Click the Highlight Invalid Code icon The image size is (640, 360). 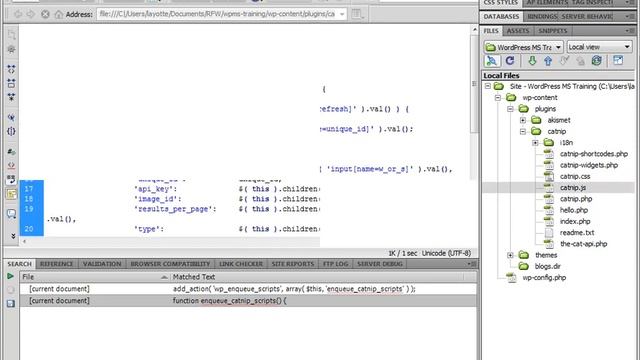(11, 166)
